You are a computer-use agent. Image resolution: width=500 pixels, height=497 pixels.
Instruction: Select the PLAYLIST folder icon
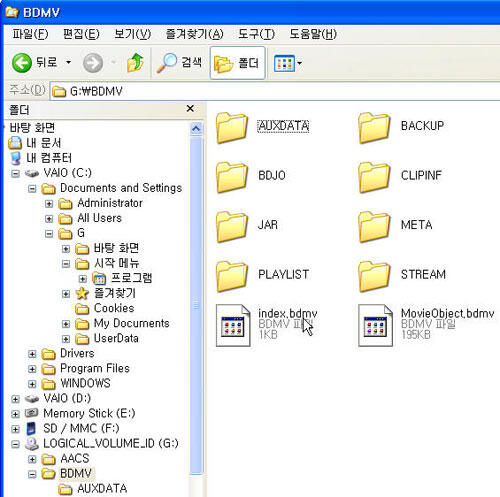pos(231,276)
